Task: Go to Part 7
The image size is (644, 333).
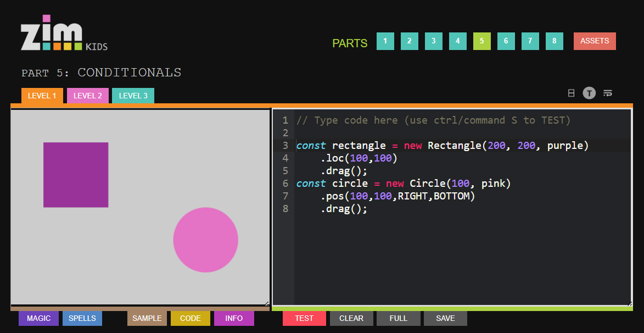Action: click(x=530, y=41)
